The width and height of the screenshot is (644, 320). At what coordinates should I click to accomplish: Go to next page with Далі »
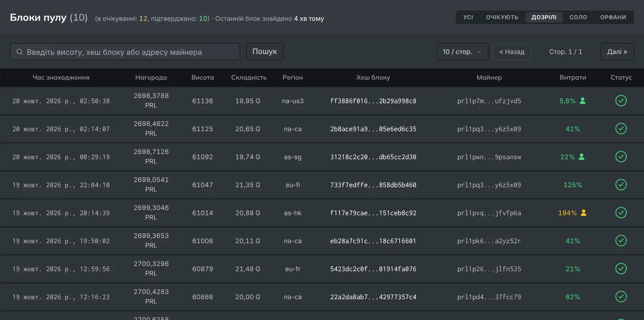click(617, 52)
